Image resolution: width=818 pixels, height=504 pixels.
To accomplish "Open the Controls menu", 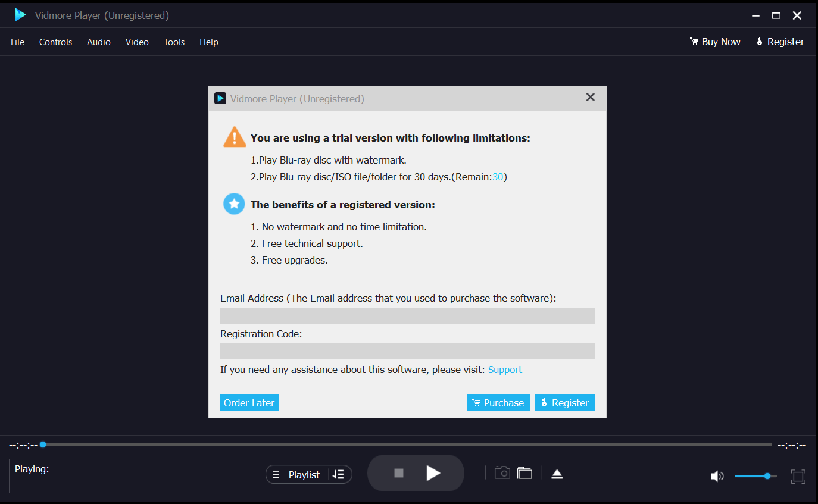I will (56, 42).
